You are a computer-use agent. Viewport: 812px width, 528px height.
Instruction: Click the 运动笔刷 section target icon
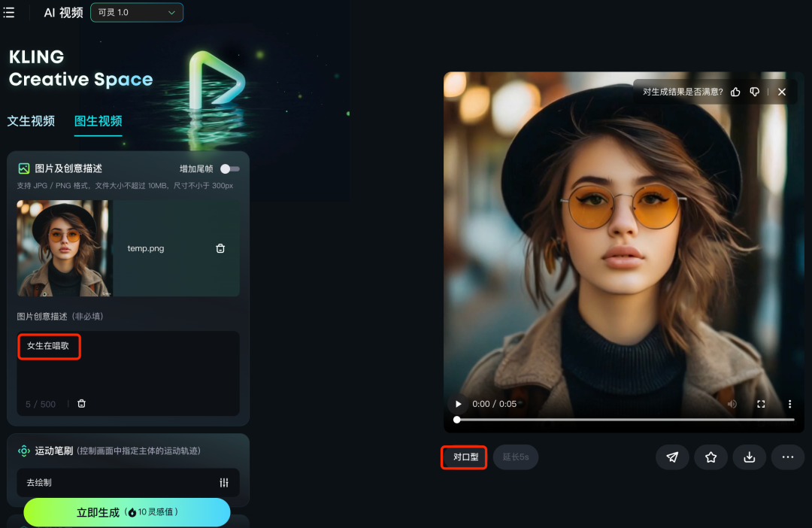[24, 451]
